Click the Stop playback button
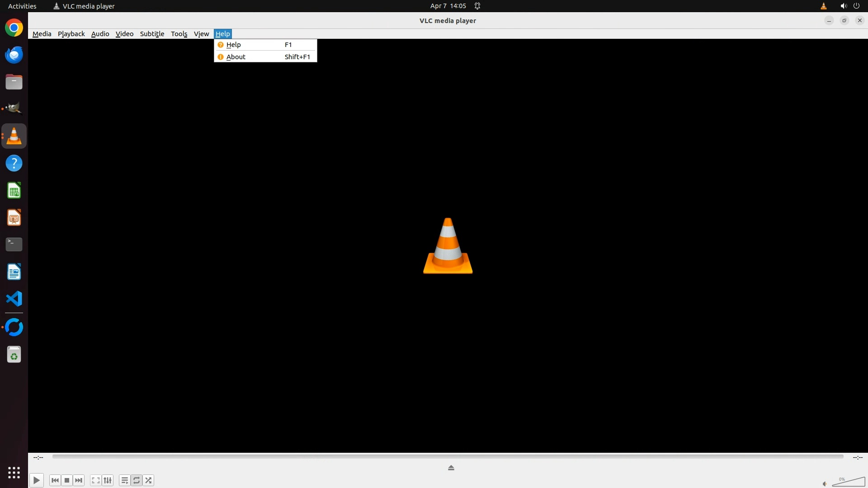 click(67, 480)
